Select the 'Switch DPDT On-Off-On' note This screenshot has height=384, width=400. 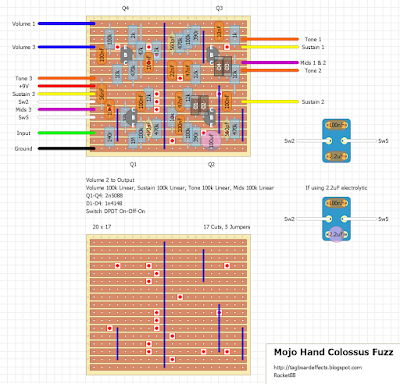(x=115, y=211)
